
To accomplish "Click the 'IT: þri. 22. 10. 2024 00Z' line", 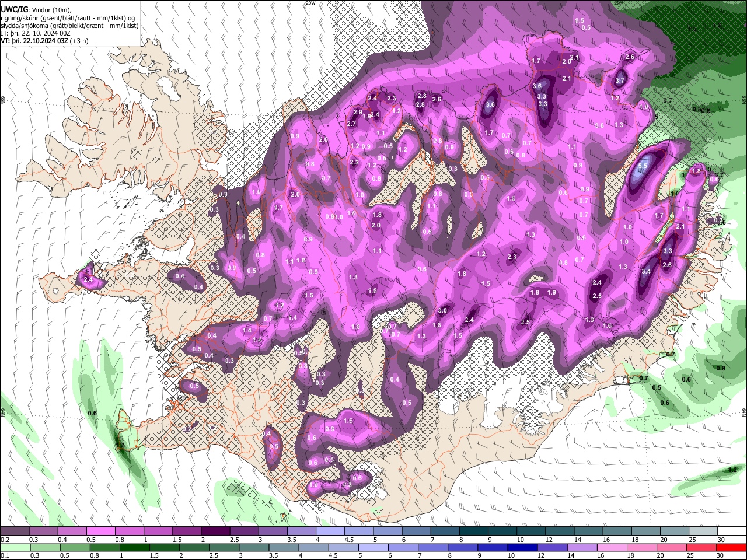I will (36, 33).
